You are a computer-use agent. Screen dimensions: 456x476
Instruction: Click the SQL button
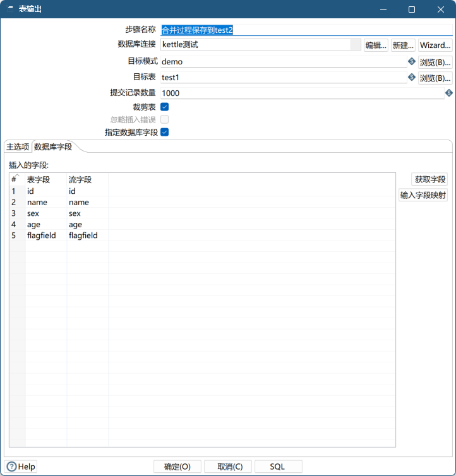[x=278, y=467]
